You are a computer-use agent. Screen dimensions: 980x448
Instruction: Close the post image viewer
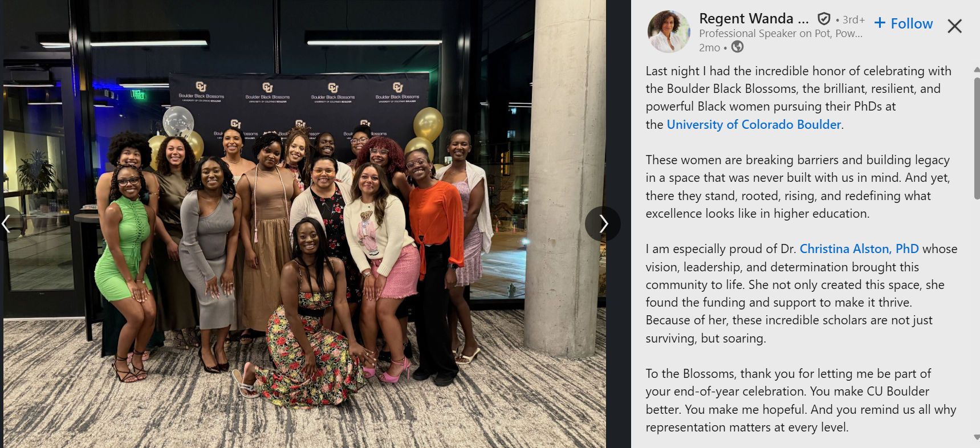[x=954, y=26]
